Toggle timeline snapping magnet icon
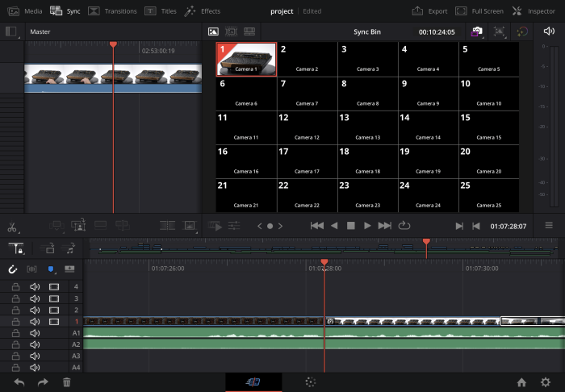Image resolution: width=565 pixels, height=392 pixels. [13, 269]
